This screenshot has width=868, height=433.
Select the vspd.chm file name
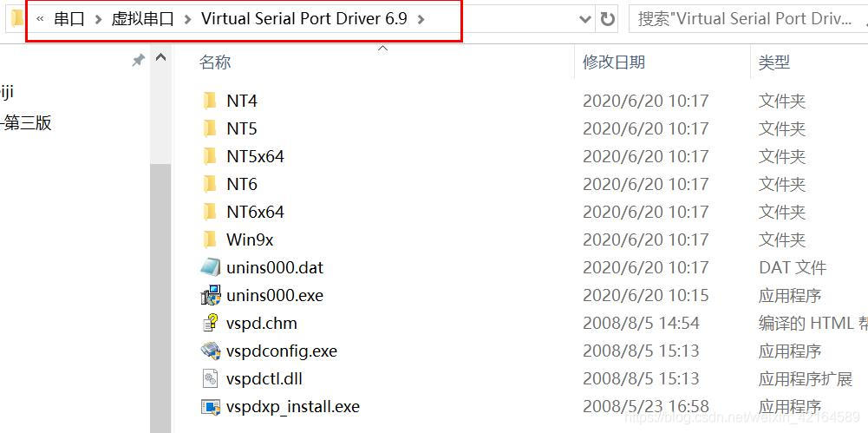261,323
